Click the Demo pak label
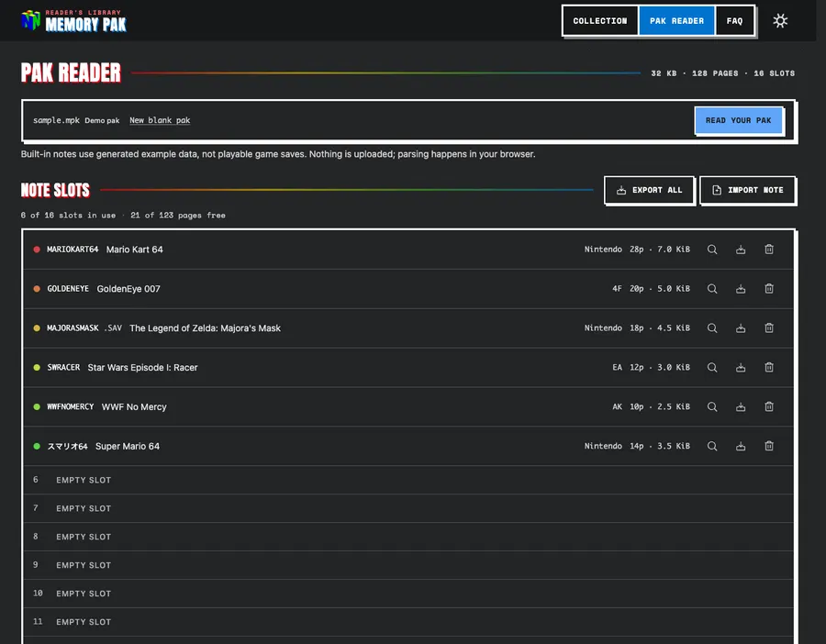 102,120
